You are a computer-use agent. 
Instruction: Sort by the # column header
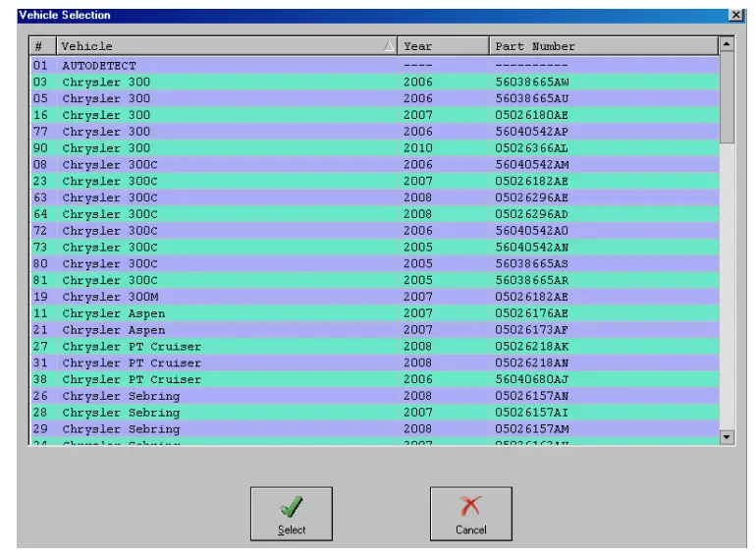(x=42, y=46)
